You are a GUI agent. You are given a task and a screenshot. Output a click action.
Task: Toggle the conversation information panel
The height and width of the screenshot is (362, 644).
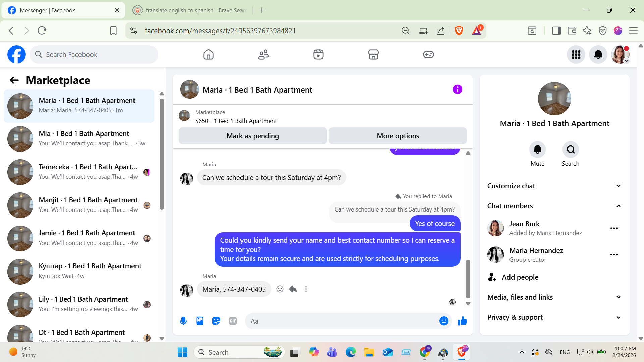click(x=458, y=89)
